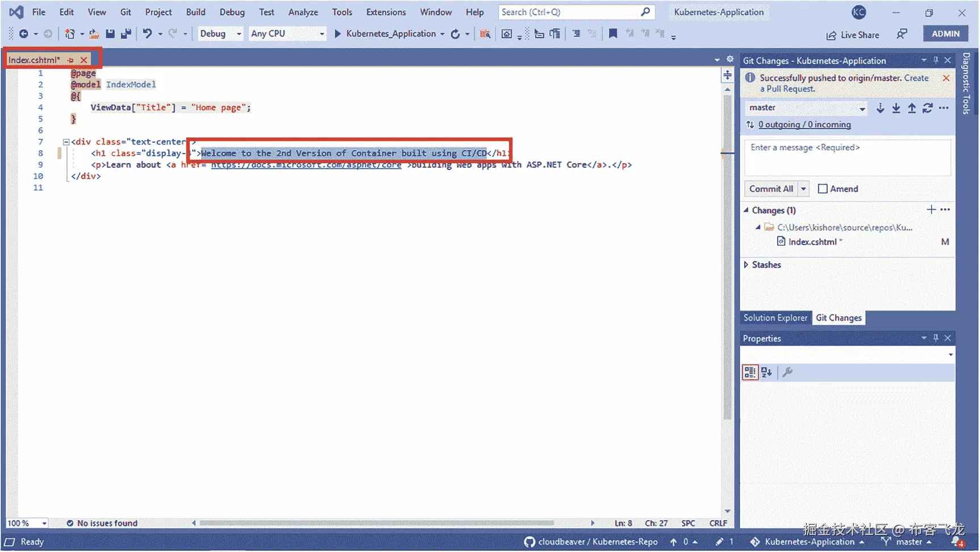Click the ADMIN button
Image resolution: width=980 pixels, height=552 pixels.
pyautogui.click(x=945, y=34)
